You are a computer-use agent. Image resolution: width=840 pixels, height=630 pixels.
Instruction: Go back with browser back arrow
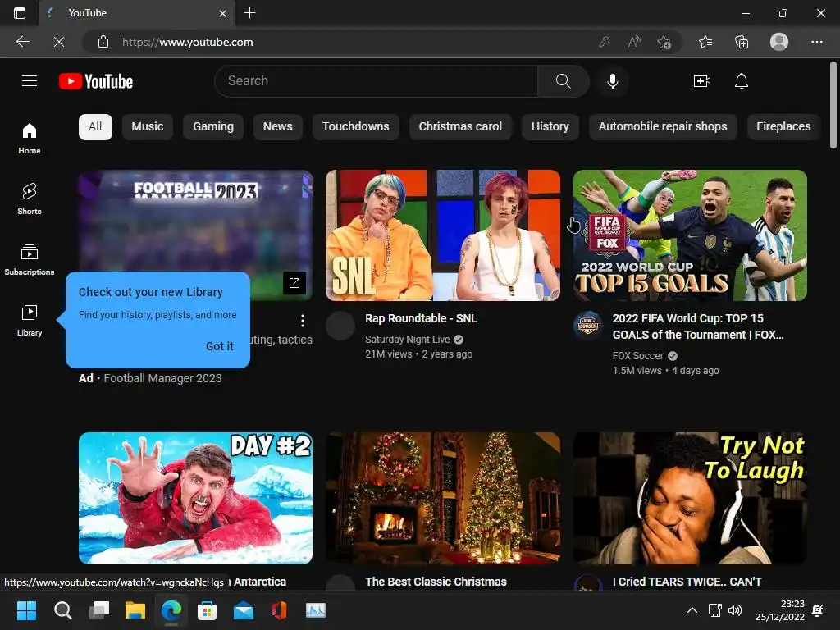click(x=23, y=42)
